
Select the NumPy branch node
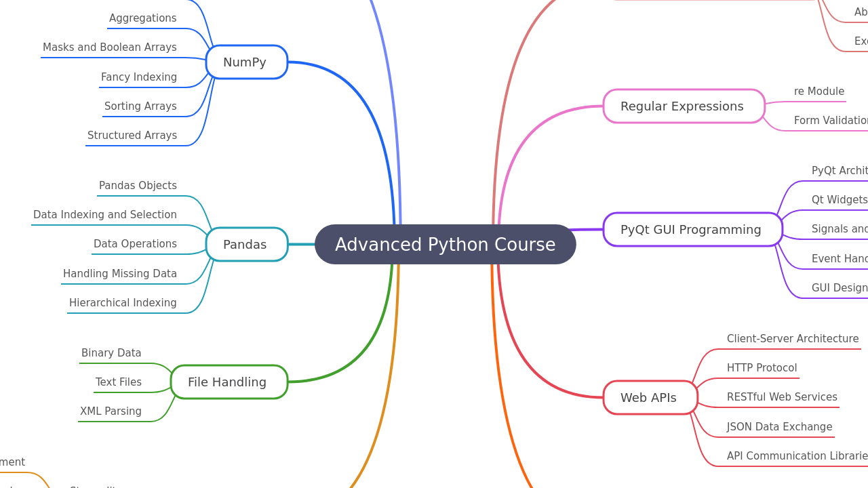point(247,62)
